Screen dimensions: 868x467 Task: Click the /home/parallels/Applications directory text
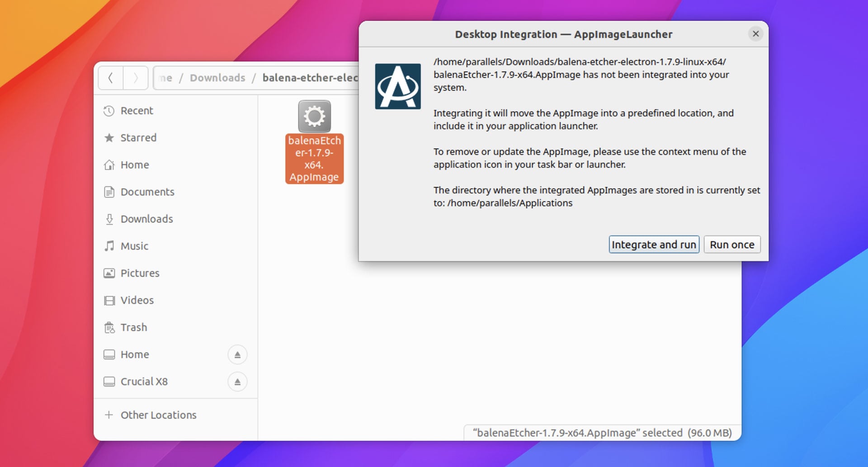coord(510,203)
